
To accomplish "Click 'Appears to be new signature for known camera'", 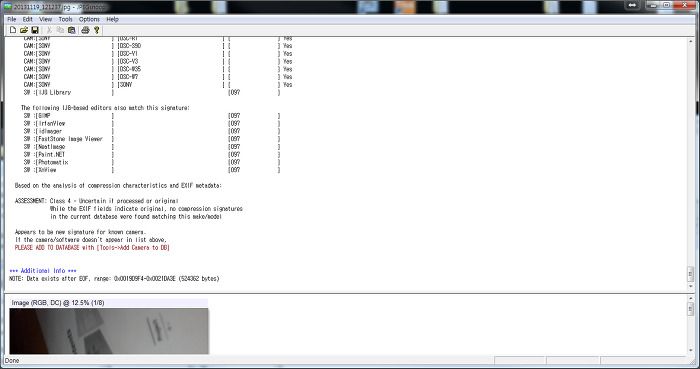I will point(80,232).
